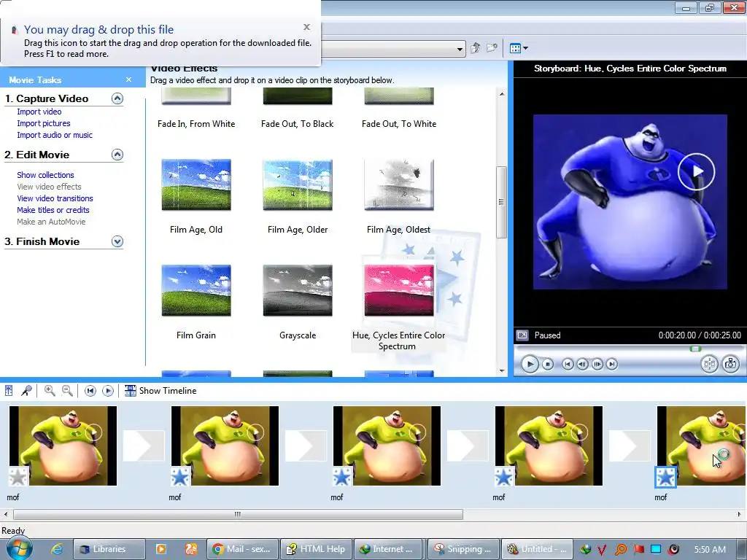The width and height of the screenshot is (747, 560).
Task: Collapse the Edit Movie section
Action: click(x=117, y=155)
